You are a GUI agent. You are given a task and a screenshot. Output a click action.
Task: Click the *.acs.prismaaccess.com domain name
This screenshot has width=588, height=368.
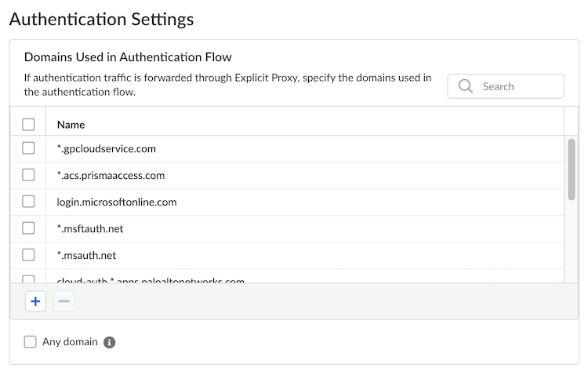111,175
